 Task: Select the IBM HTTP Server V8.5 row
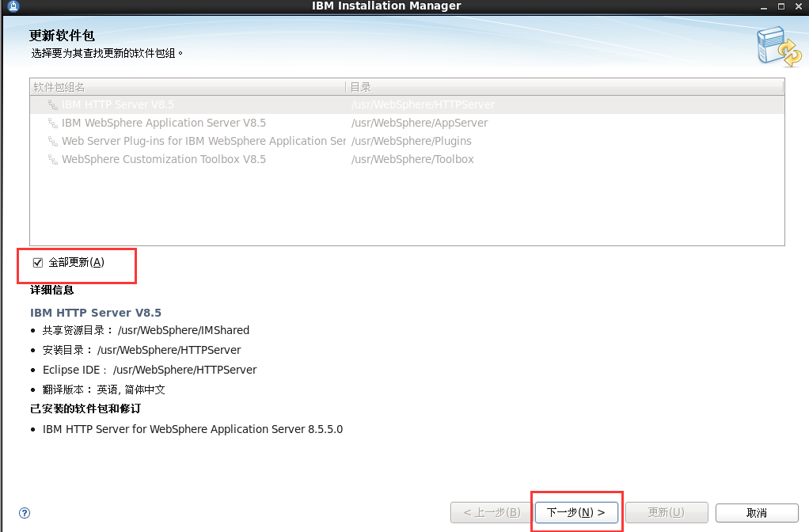(x=407, y=104)
